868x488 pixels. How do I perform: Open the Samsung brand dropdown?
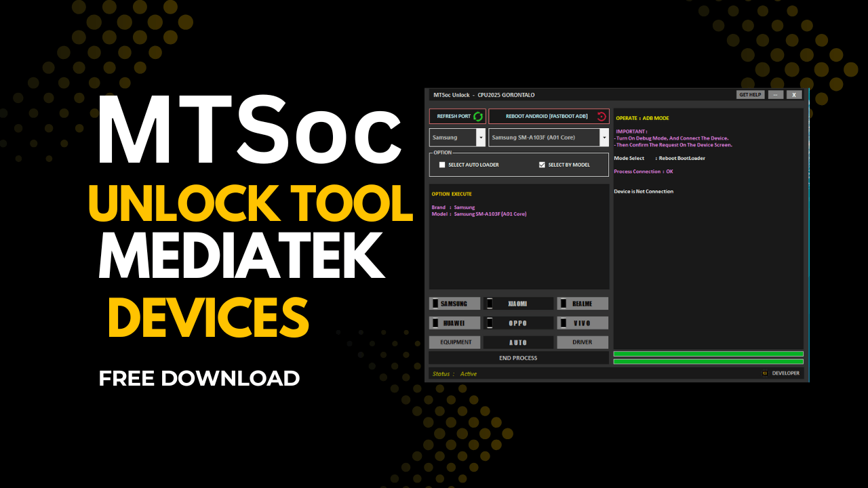tap(481, 138)
